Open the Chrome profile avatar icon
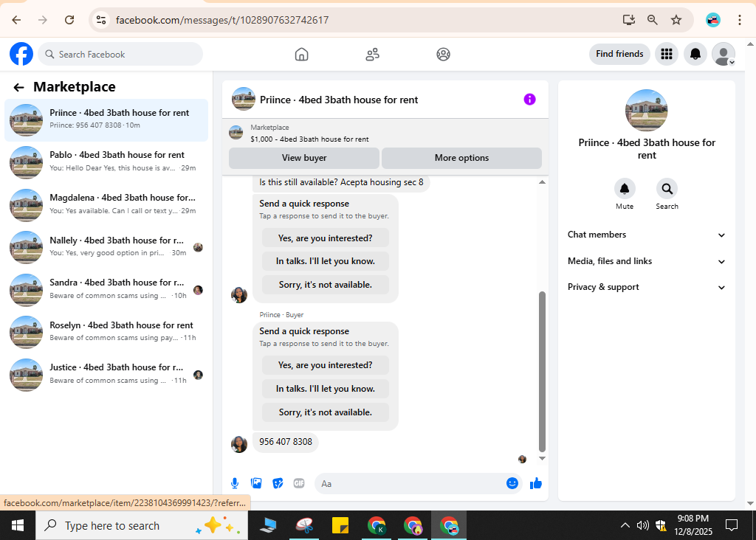 pos(712,20)
